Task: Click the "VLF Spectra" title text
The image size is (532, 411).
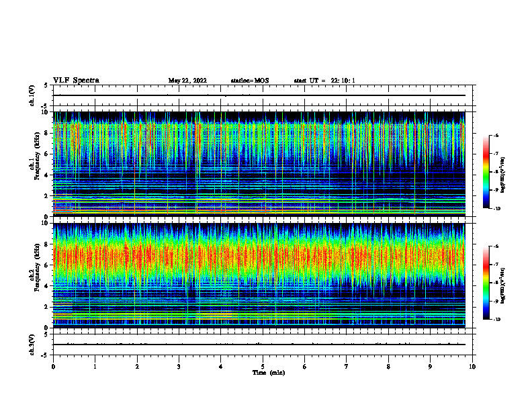Action: click(x=76, y=81)
